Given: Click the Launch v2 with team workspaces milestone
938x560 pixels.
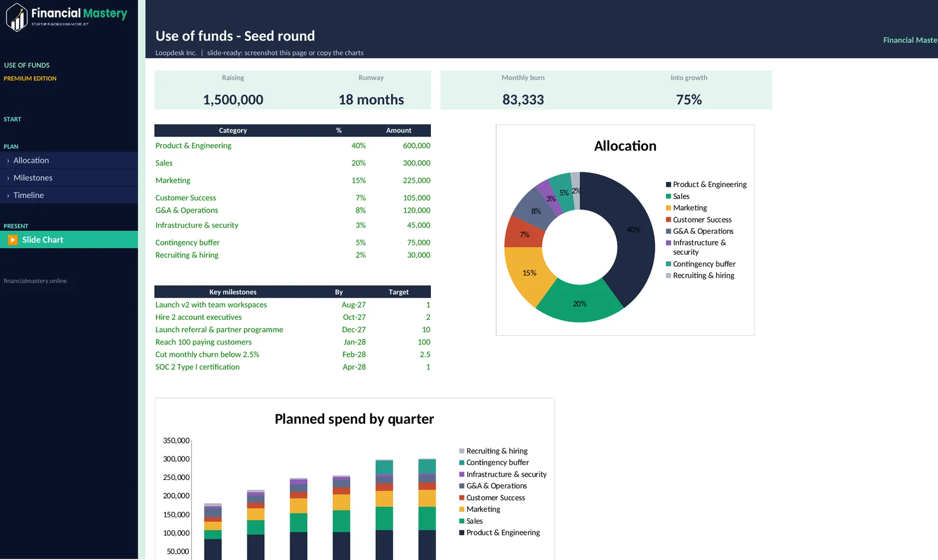Looking at the screenshot, I should (211, 305).
